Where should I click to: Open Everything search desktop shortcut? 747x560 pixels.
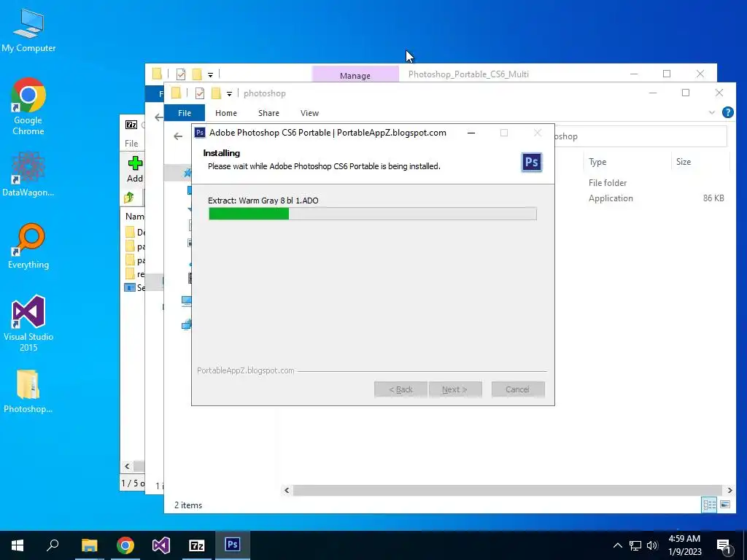(x=28, y=246)
